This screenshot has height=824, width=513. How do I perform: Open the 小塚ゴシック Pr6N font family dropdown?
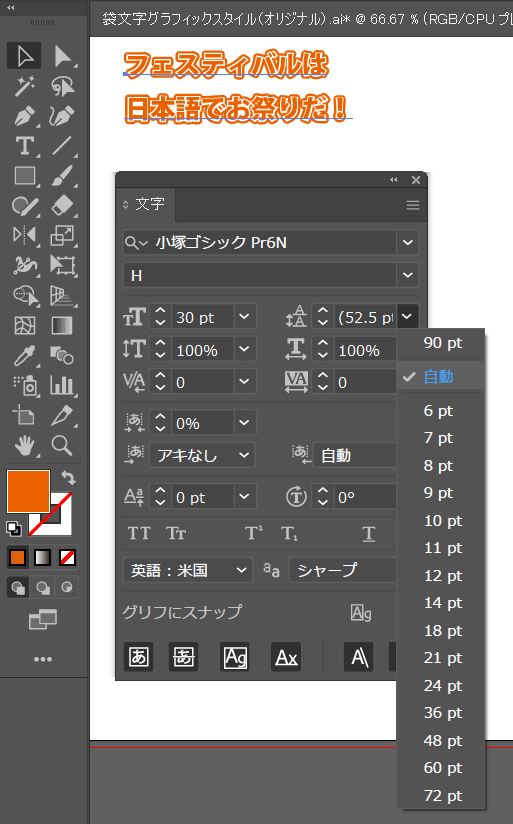[408, 243]
